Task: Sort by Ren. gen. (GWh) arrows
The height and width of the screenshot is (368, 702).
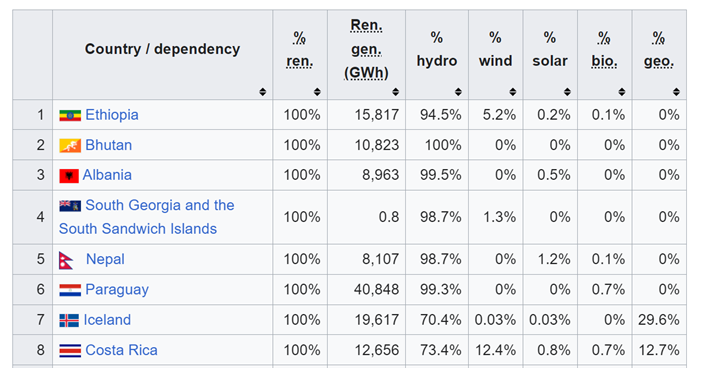Action: pos(395,92)
